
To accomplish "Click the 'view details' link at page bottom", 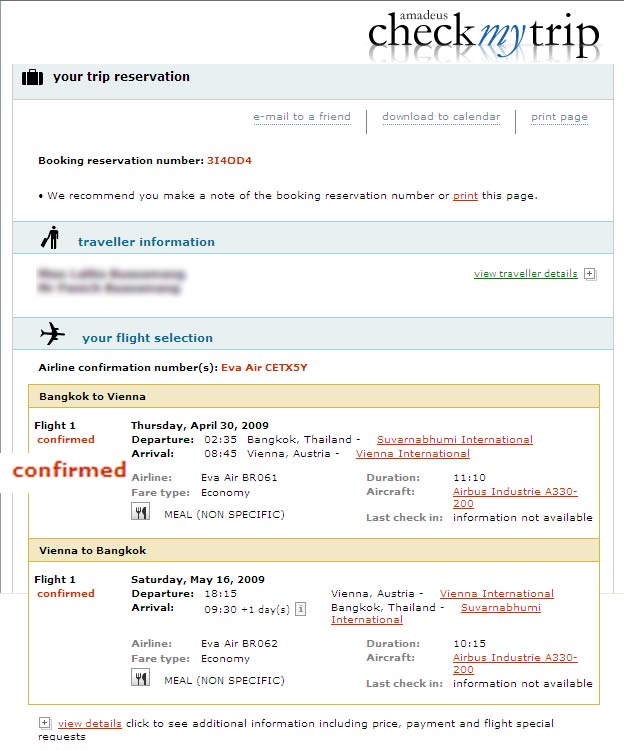I will click(x=89, y=723).
